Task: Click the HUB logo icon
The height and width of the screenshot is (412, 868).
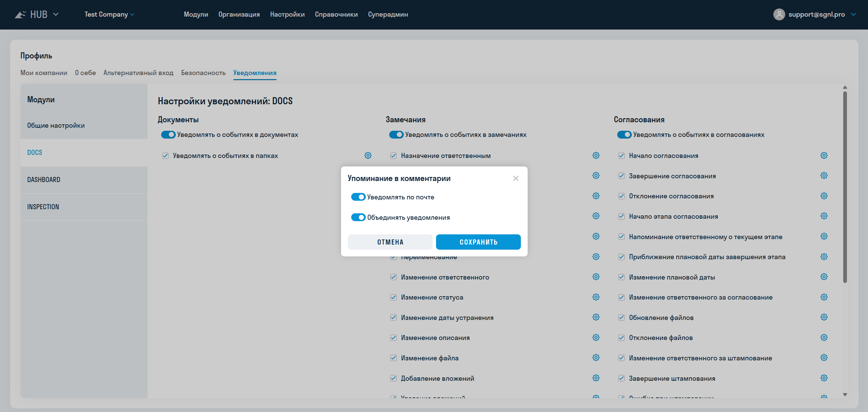Action: click(x=20, y=15)
